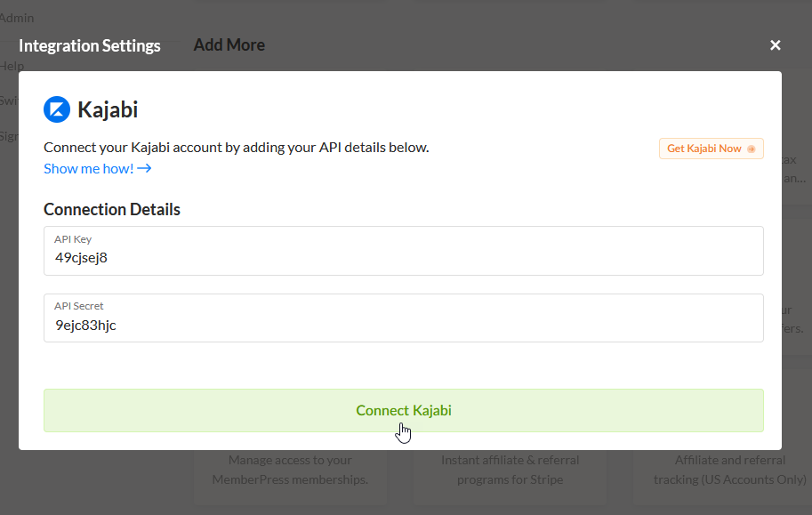
Task: Click the Stripe affiliate programs card description
Action: point(511,470)
